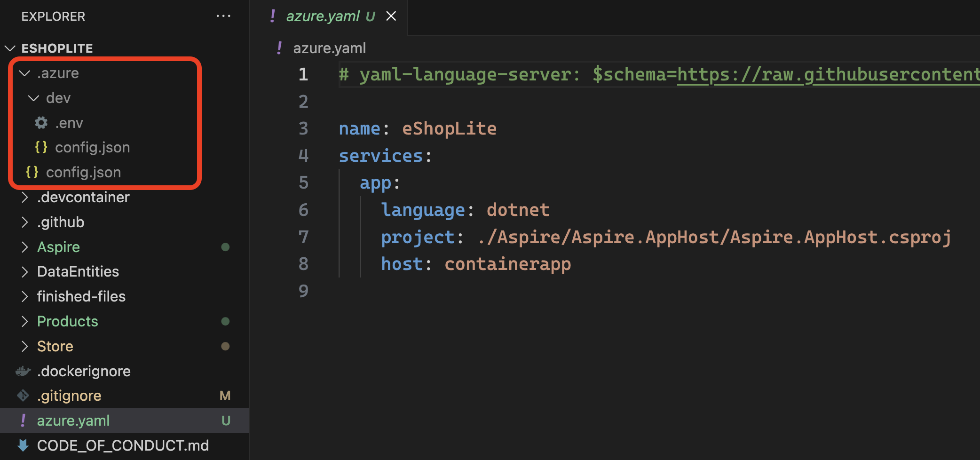
Task: Click line number 5 in the gutter
Action: [x=303, y=182]
